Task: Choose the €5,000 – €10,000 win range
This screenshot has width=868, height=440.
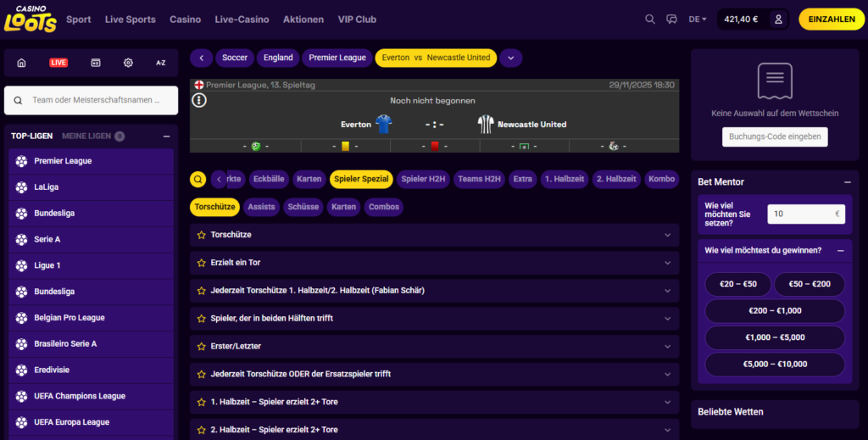Action: (775, 365)
